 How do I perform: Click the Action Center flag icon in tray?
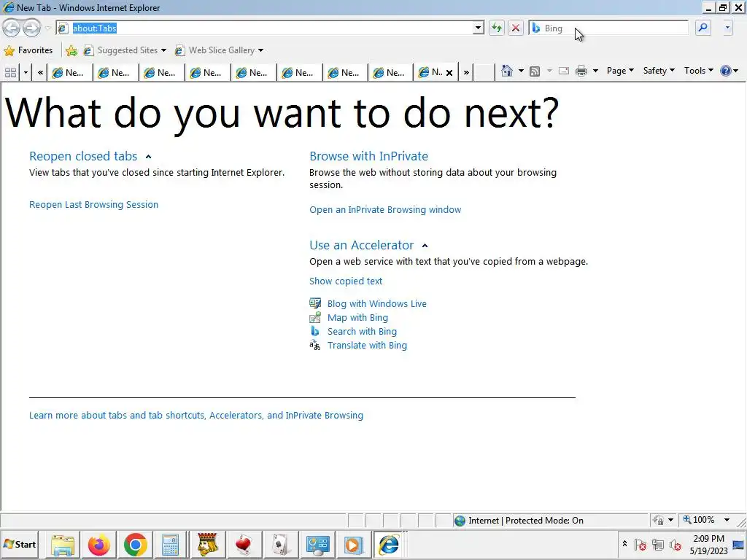[640, 544]
